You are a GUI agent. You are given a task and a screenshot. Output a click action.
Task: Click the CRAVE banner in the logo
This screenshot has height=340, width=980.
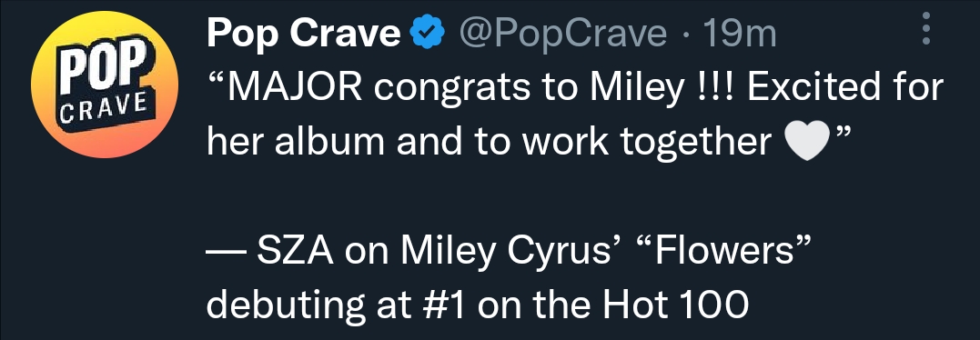tap(104, 111)
